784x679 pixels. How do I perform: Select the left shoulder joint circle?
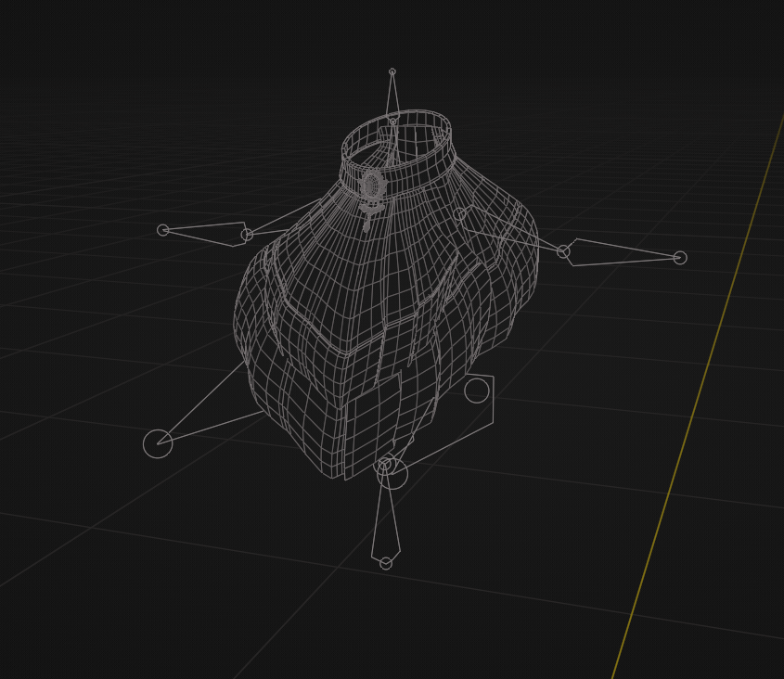[x=247, y=234]
